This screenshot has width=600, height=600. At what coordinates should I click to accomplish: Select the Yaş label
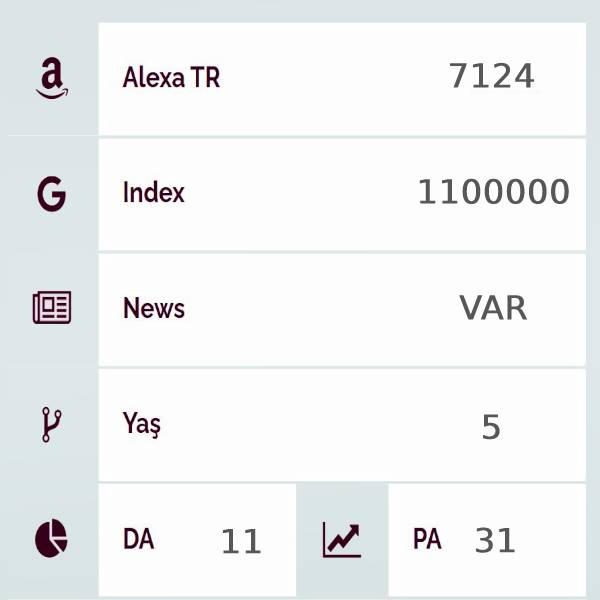click(x=142, y=424)
